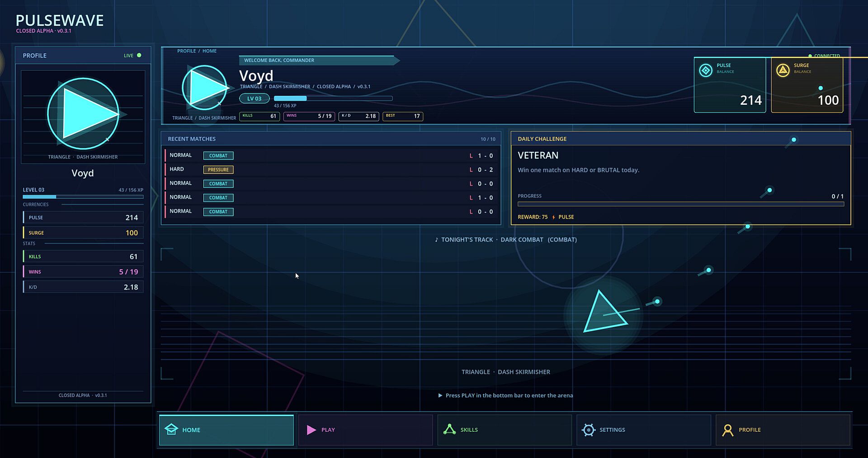
Task: Click the yellow PRESSURE tag
Action: pos(218,170)
